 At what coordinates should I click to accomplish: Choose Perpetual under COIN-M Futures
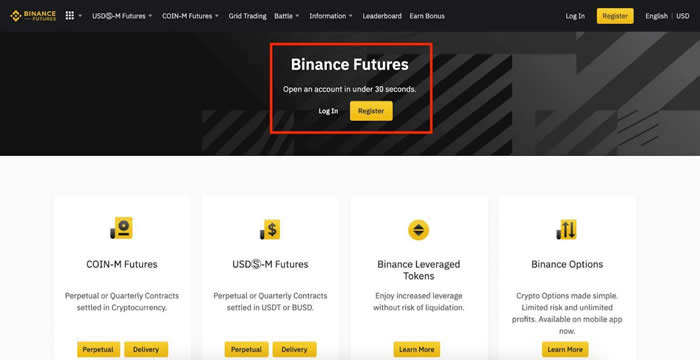98,349
